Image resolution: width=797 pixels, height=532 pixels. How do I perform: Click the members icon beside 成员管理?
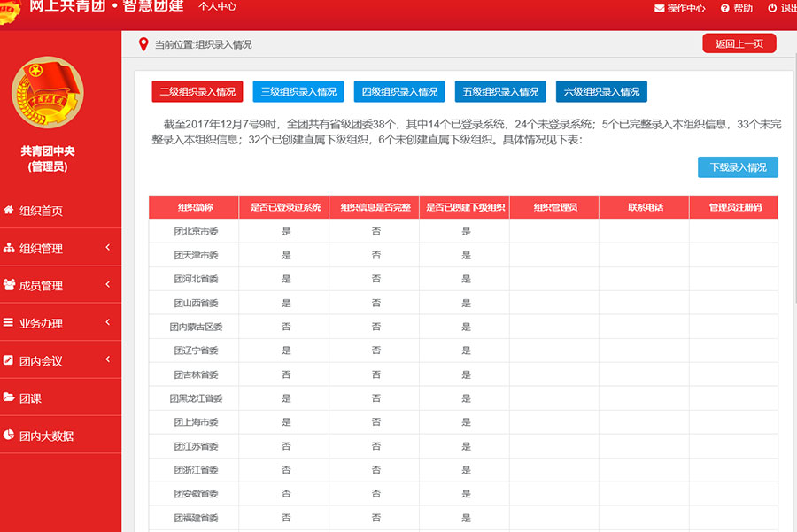[9, 286]
